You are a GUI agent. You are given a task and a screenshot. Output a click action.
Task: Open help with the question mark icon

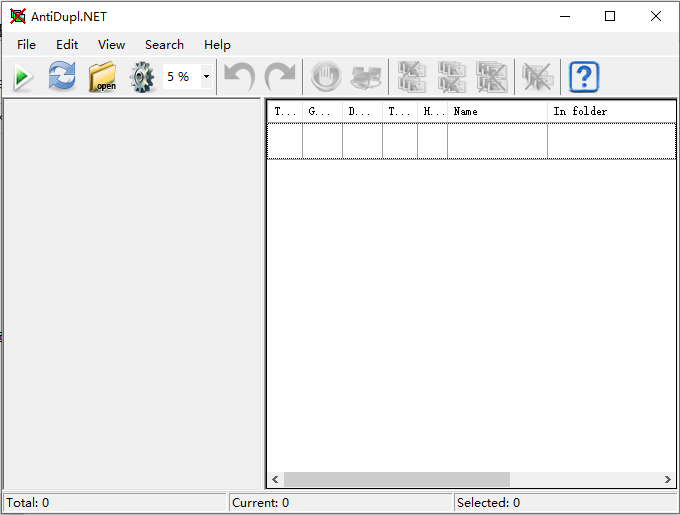[x=583, y=77]
